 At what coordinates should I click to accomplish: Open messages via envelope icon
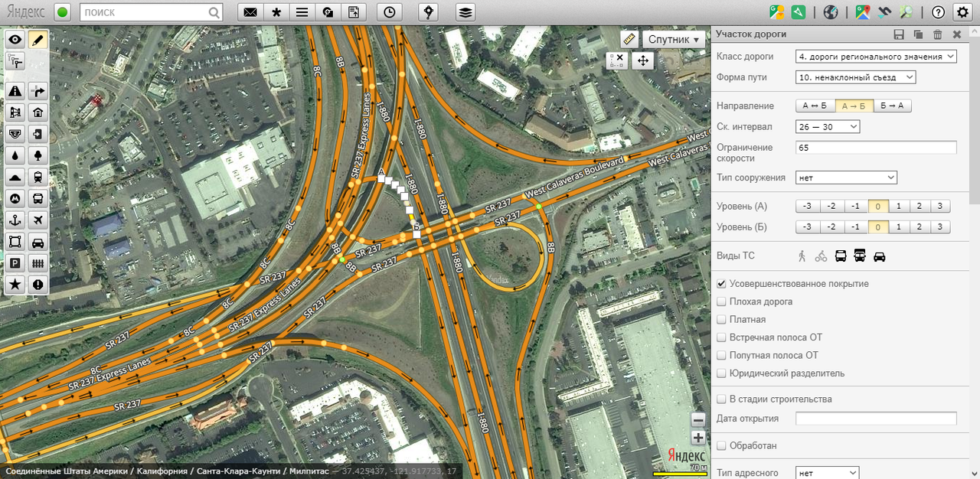pos(250,12)
